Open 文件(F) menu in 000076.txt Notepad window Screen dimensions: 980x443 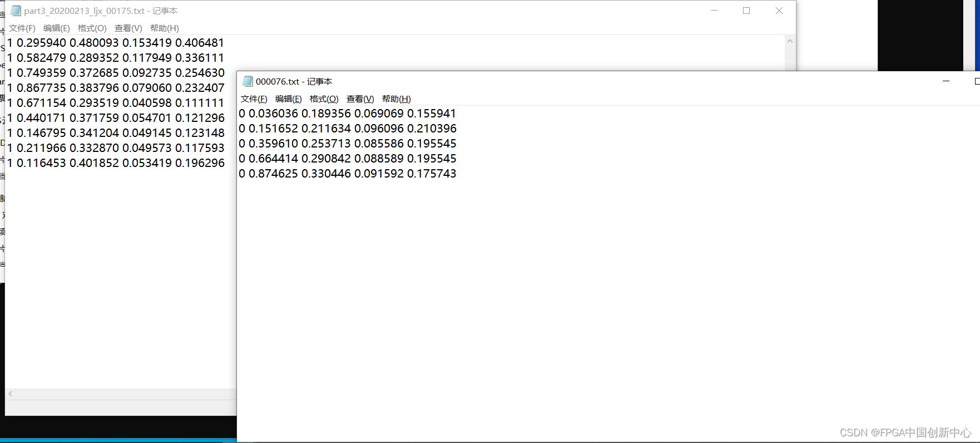pos(254,99)
